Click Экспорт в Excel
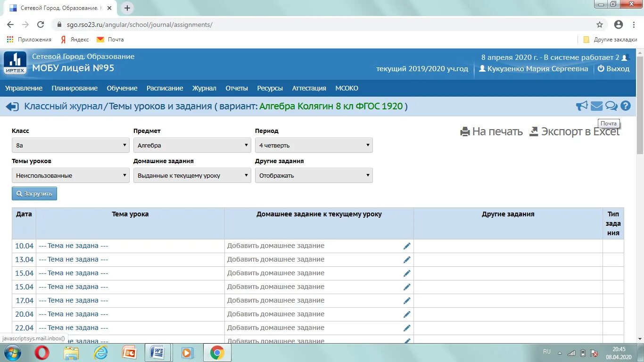 tap(575, 132)
